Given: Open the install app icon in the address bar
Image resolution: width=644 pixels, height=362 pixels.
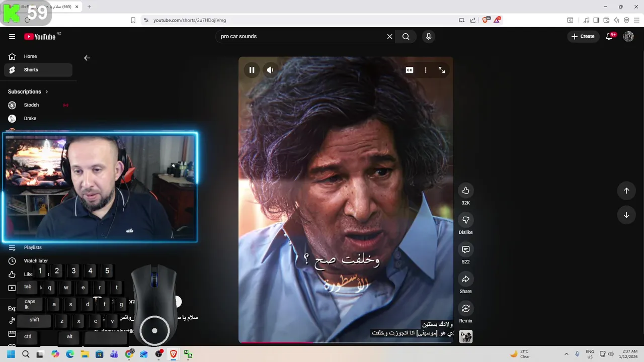Looking at the screenshot, I should tap(461, 20).
